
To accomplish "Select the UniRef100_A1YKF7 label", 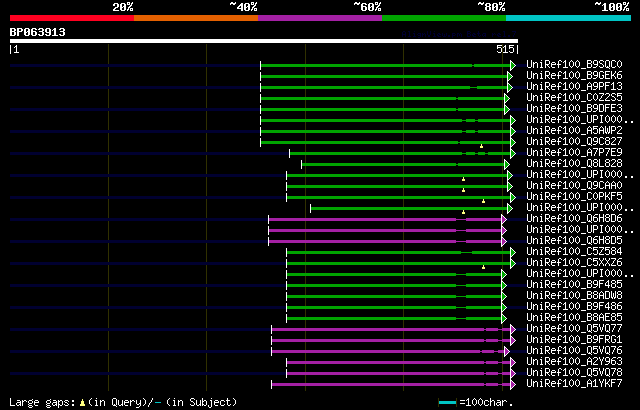I will tap(574, 384).
